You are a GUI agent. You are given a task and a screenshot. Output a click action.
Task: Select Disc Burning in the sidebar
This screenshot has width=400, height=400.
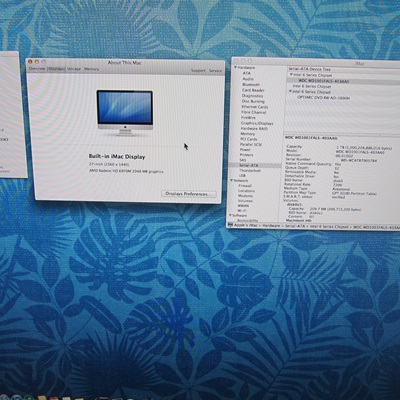(253, 101)
